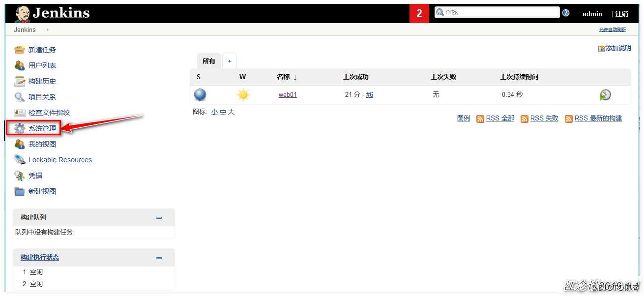This screenshot has height=296, width=644.
Task: Click the Jenkins title text in header
Action: pos(61,13)
